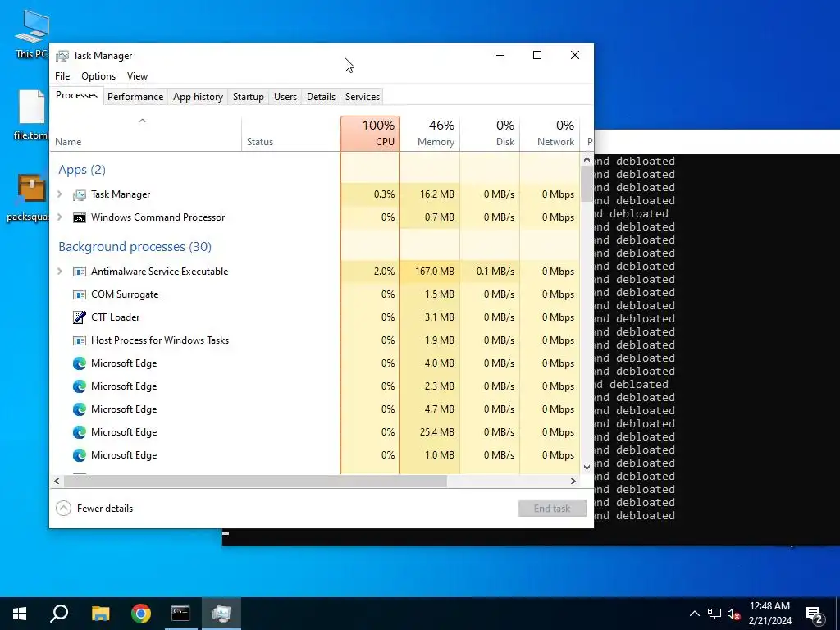Click the Windows Command Processor icon
The image size is (840, 630).
tap(80, 217)
